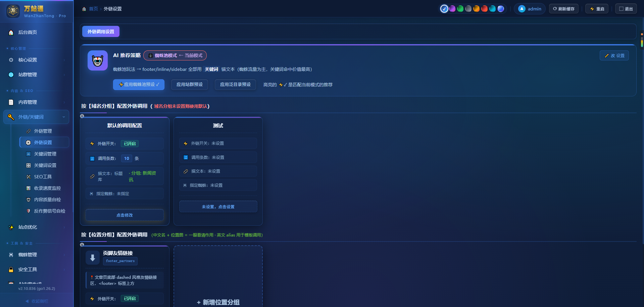Click the tools icon beside SEO工具
The image size is (644, 307).
pos(29,177)
